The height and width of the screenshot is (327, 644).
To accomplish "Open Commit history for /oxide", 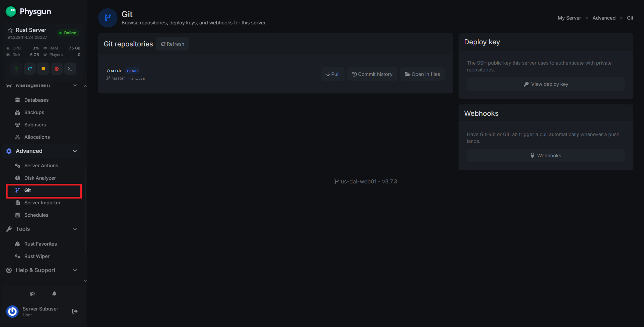I will pos(372,74).
